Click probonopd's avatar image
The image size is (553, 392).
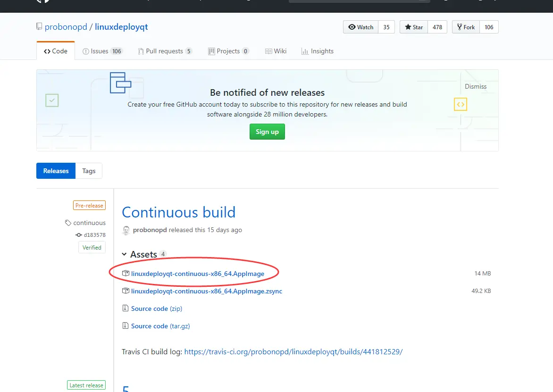pos(126,230)
